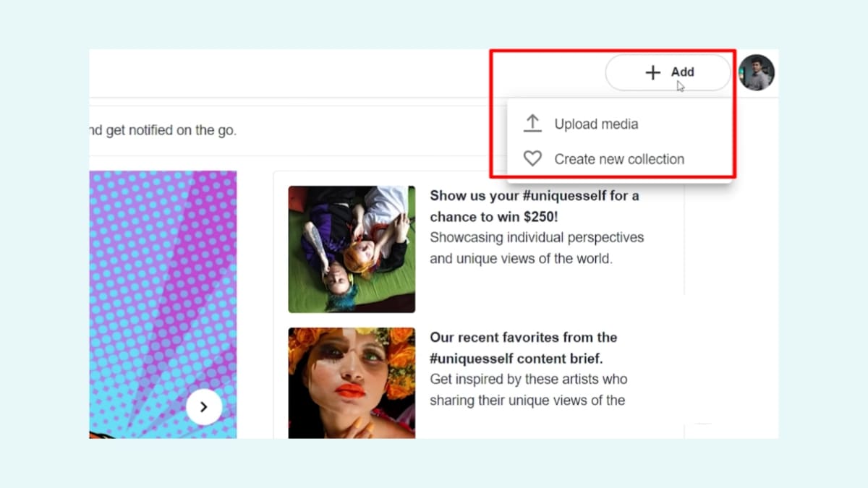
Task: Advance the promo carousel to the next slide
Action: (204, 406)
